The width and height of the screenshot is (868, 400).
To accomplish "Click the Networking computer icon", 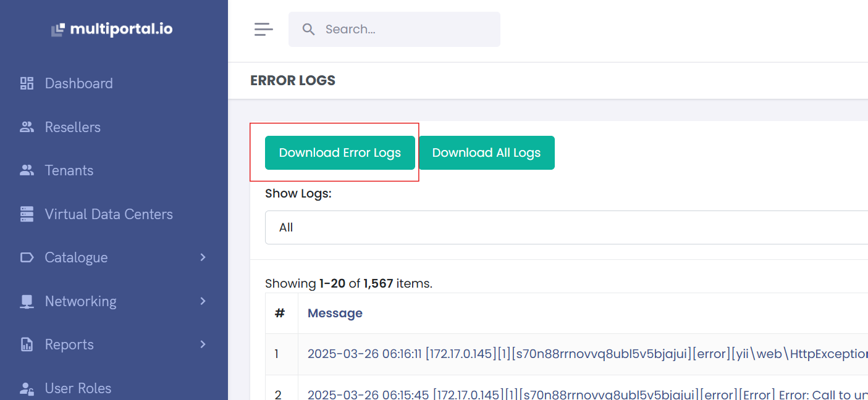I will tap(27, 301).
